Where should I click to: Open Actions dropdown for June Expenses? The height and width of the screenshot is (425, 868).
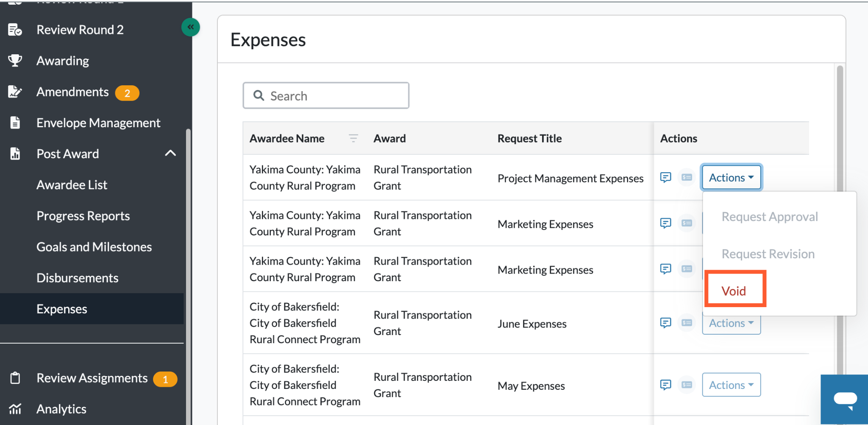click(732, 324)
